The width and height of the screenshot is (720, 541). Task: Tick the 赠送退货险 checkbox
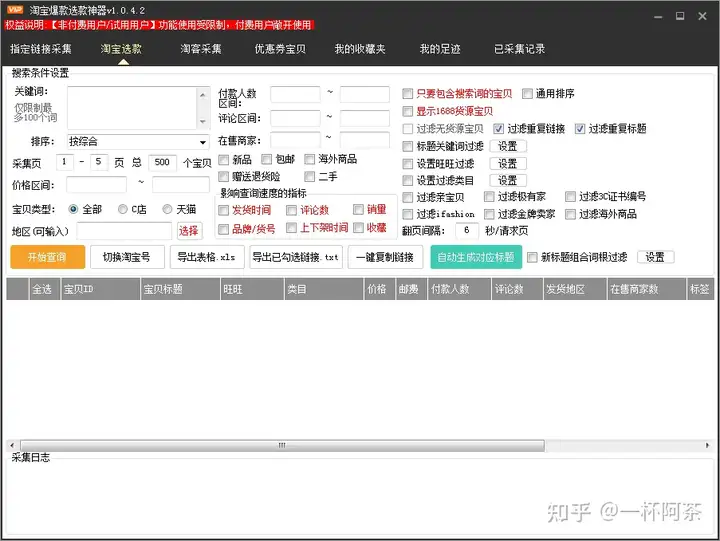tap(224, 176)
